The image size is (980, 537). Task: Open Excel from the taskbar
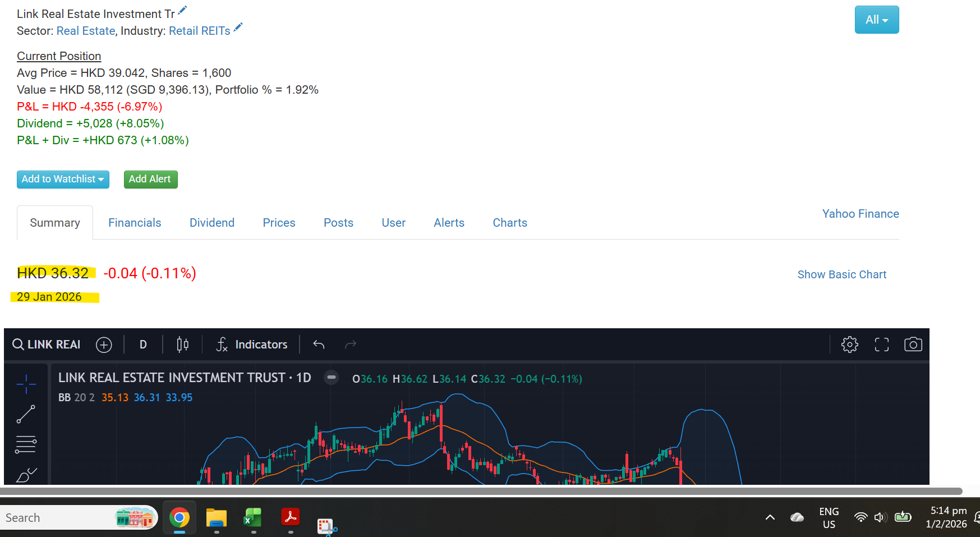pos(253,518)
